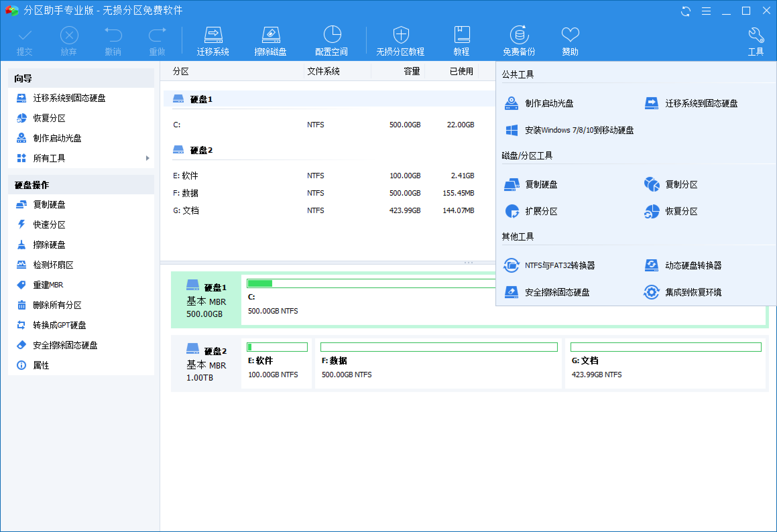Click the refresh icon in title bar
The height and width of the screenshot is (532, 777).
point(686,11)
